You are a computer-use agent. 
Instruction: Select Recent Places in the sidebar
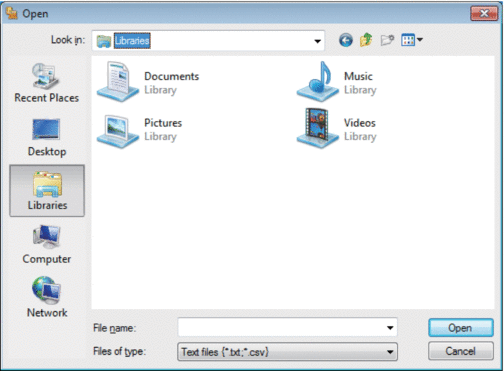click(47, 83)
